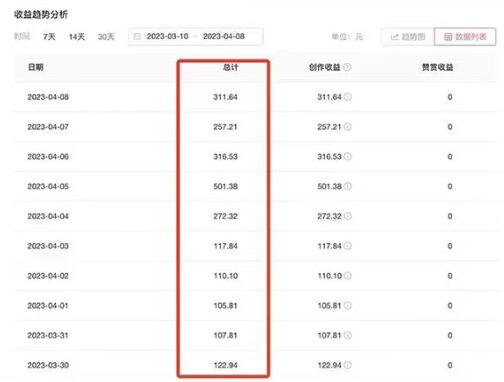Click the 单位: 元 unit label
The image size is (504, 382).
tap(347, 37)
